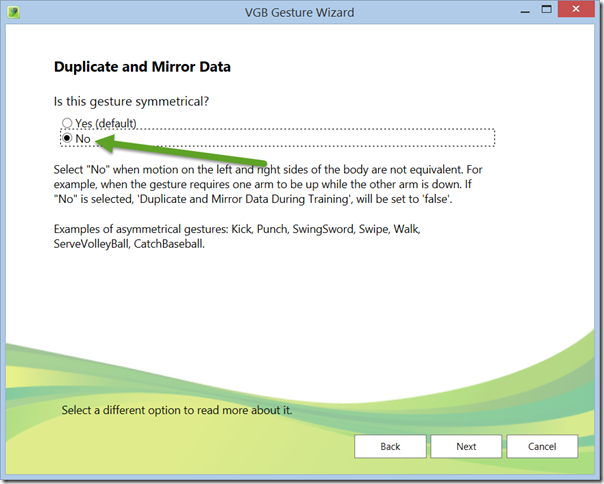Advance with the Next button

(466, 446)
